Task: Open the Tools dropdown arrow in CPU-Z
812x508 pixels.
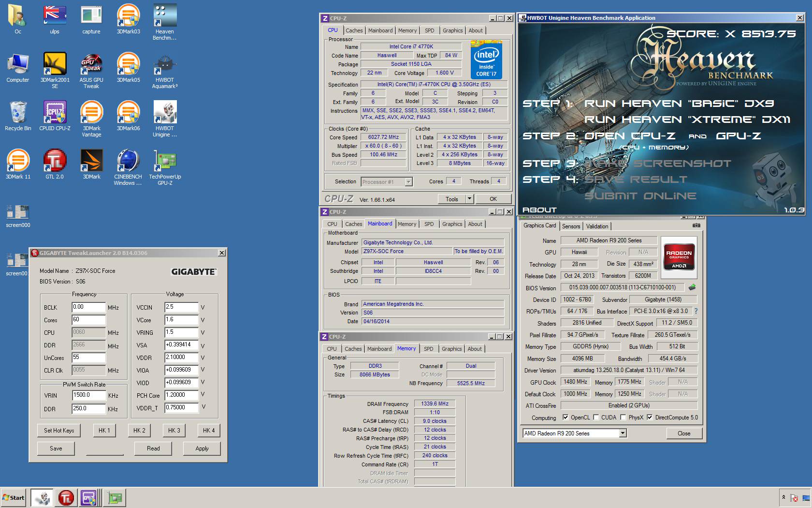Action: (x=469, y=199)
